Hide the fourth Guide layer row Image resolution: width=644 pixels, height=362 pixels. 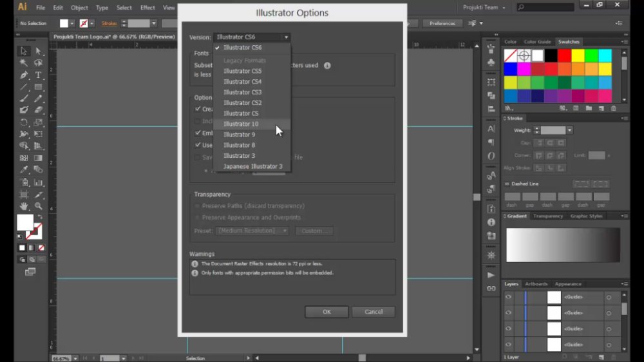click(509, 345)
